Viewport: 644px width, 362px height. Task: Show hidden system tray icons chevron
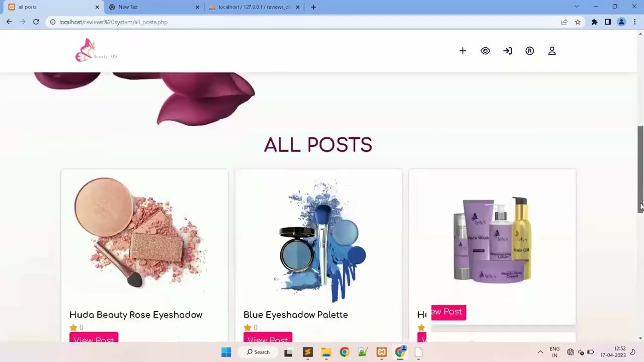point(540,352)
